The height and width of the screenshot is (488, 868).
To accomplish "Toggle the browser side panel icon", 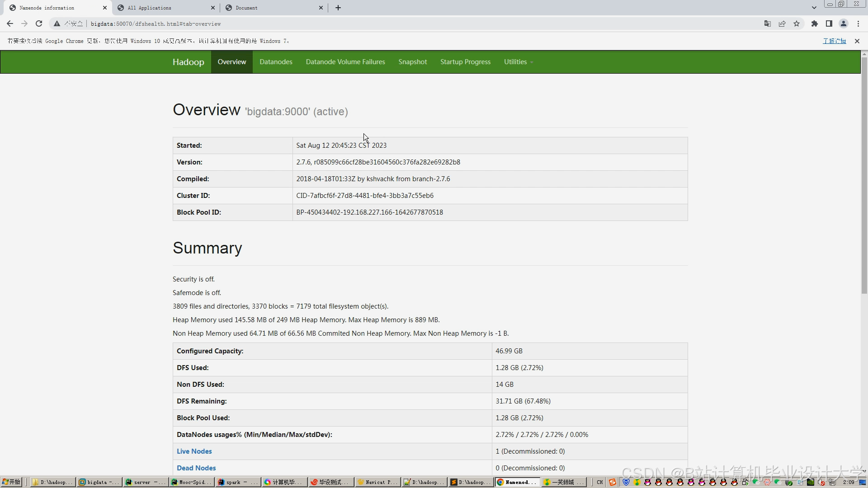I will [829, 23].
